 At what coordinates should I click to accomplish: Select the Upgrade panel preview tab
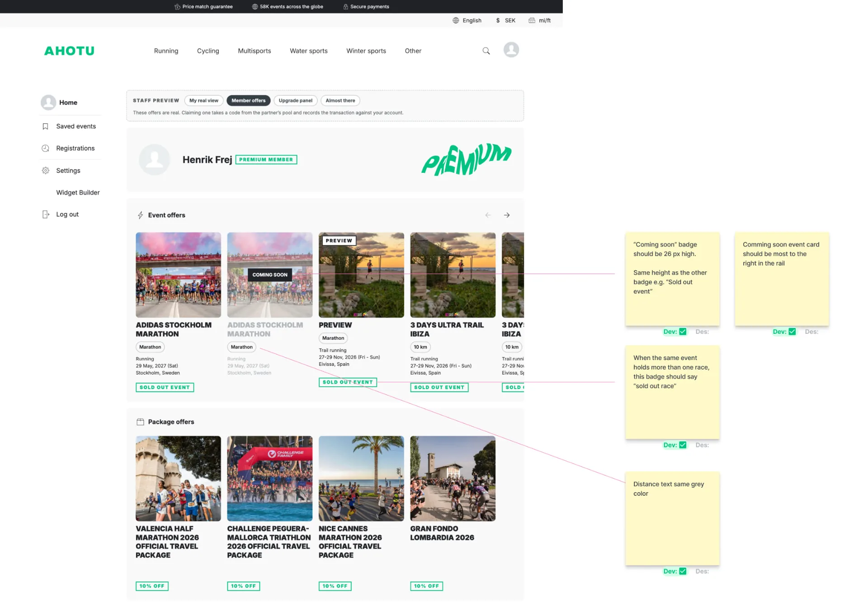click(296, 100)
